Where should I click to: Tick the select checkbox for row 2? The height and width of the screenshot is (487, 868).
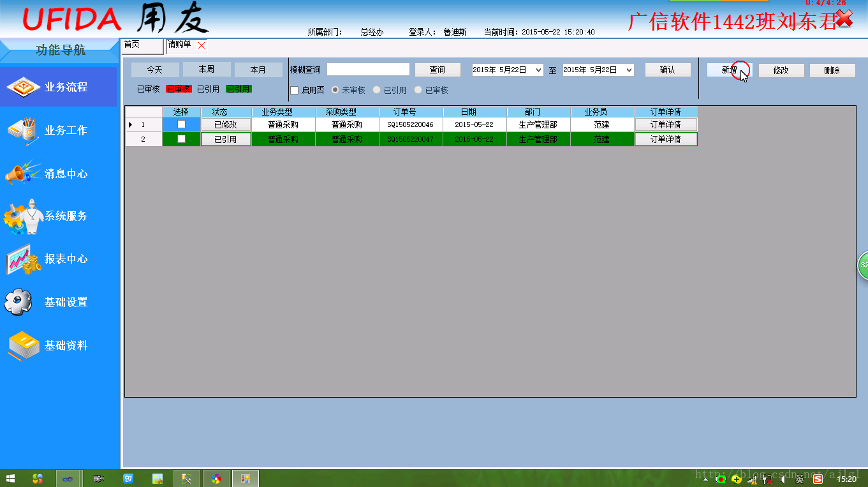point(181,139)
